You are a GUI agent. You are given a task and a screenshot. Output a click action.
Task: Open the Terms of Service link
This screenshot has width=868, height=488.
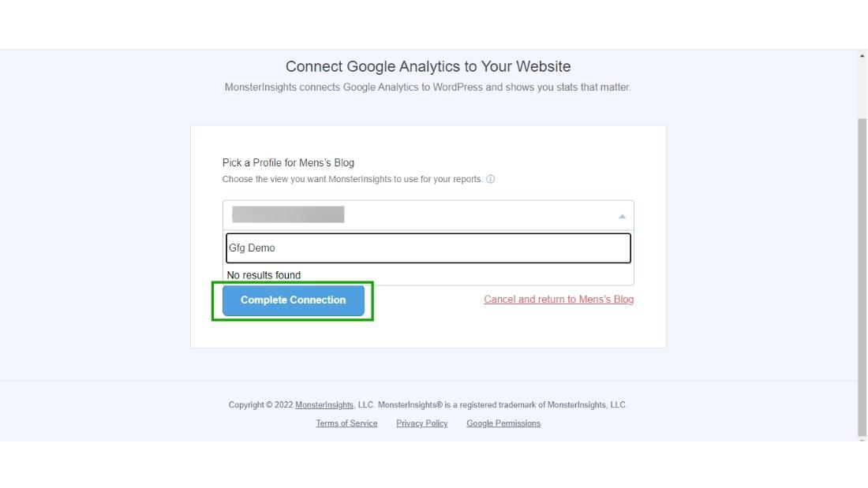tap(346, 423)
